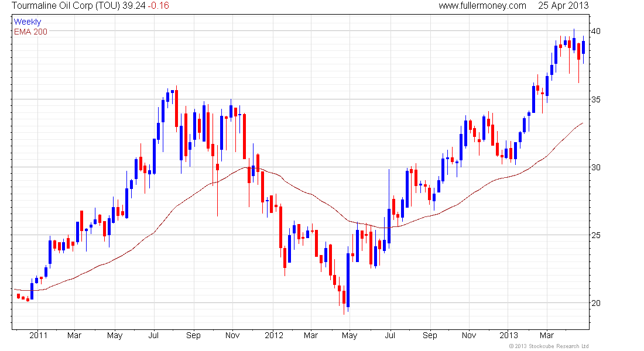
Task: Click the www.fullermoney.com website text
Action: [x=482, y=5]
